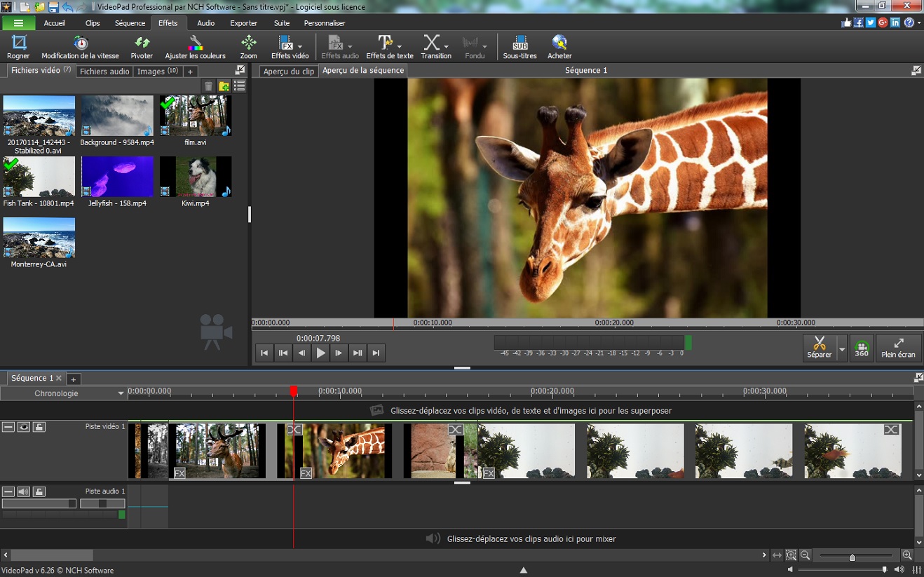This screenshot has width=924, height=577.
Task: Open Modification de la vitesse tool
Action: pos(80,47)
